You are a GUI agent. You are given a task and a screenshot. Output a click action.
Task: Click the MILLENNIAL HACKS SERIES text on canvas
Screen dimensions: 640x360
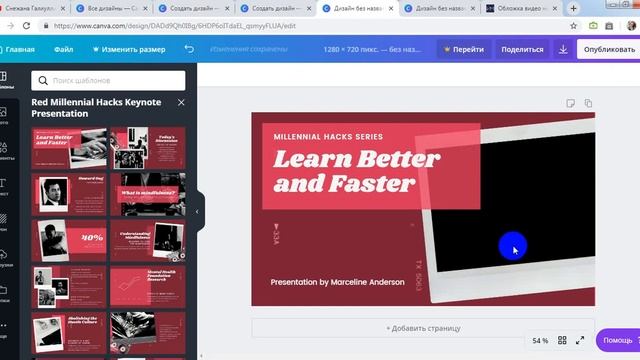(x=328, y=137)
